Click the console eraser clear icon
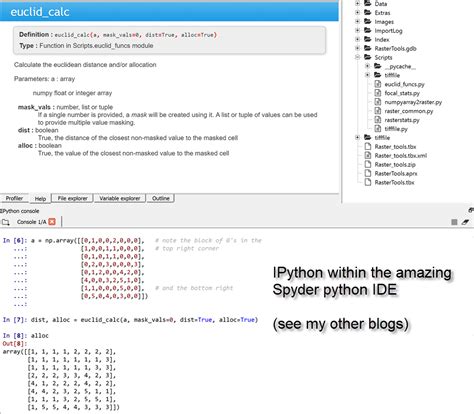This screenshot has height=414, width=474. point(465,222)
